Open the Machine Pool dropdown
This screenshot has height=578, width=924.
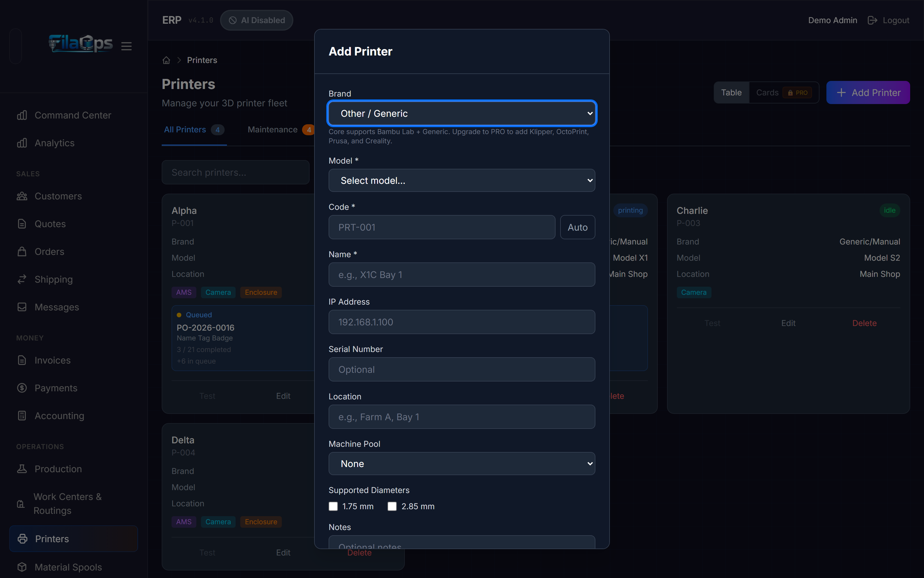point(462,464)
